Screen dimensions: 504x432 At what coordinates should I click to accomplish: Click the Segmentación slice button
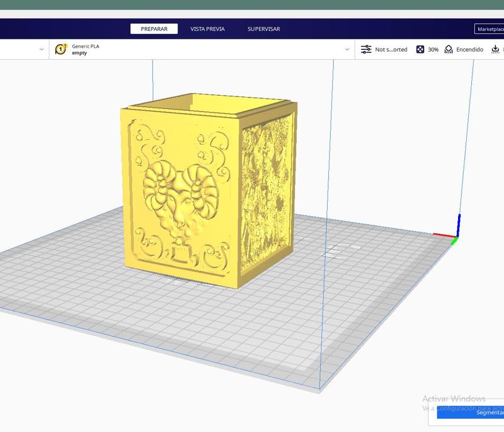point(470,412)
